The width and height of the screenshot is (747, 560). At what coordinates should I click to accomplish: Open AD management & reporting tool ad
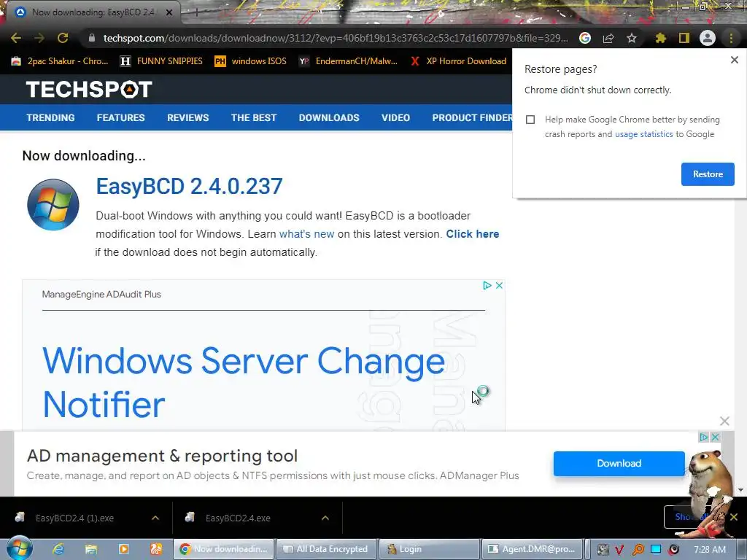(x=162, y=456)
